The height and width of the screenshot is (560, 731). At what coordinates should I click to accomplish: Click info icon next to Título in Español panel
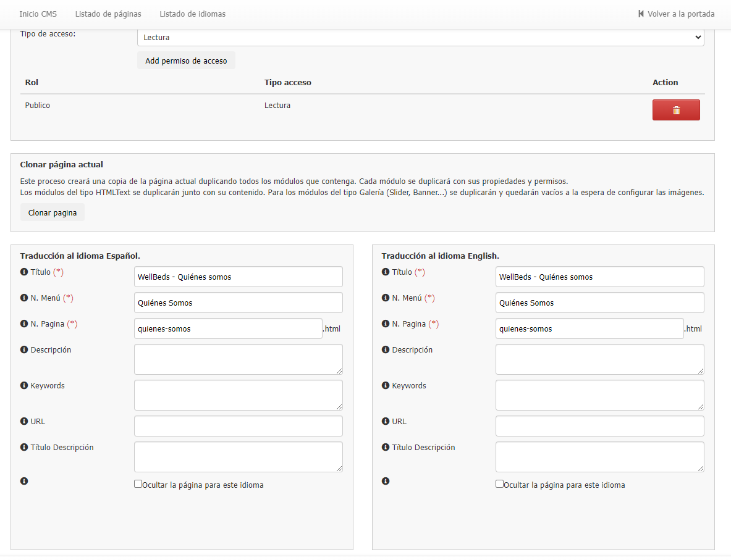pos(24,272)
